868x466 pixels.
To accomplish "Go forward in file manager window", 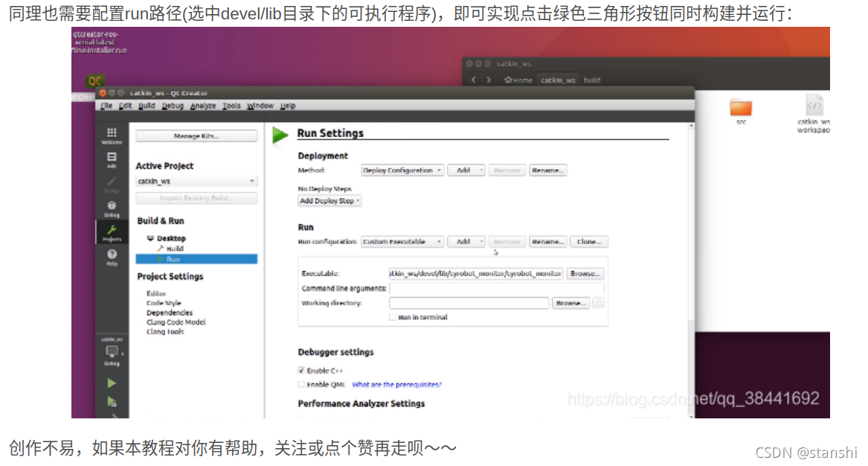I will point(488,80).
